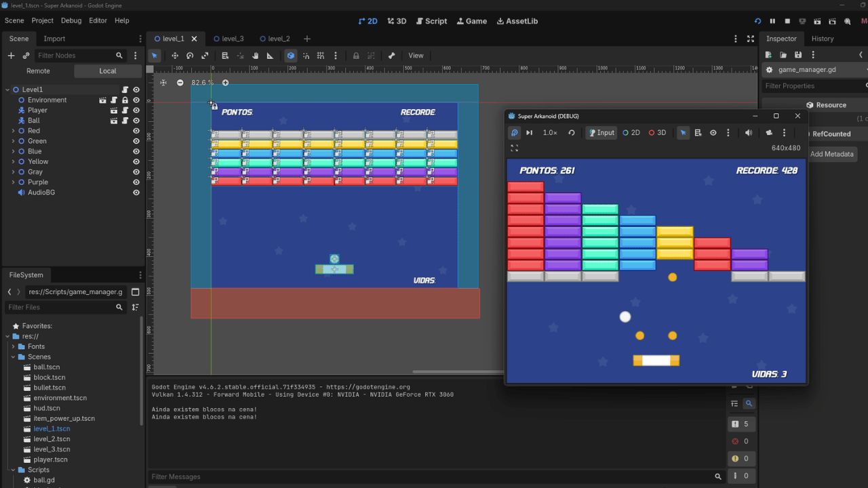The height and width of the screenshot is (488, 868).
Task: Click the lock selected node icon in the toolbar
Action: (x=356, y=56)
